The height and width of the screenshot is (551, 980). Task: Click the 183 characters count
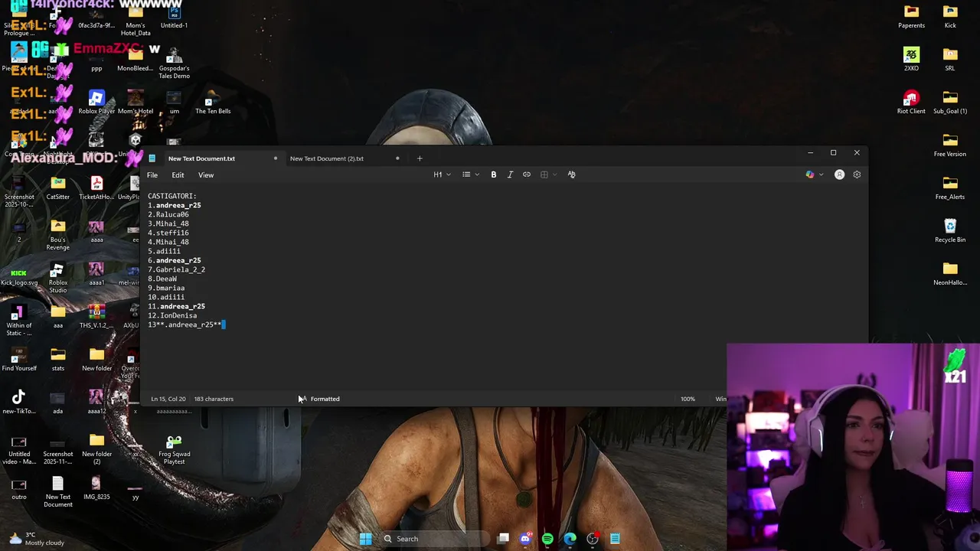tap(214, 399)
